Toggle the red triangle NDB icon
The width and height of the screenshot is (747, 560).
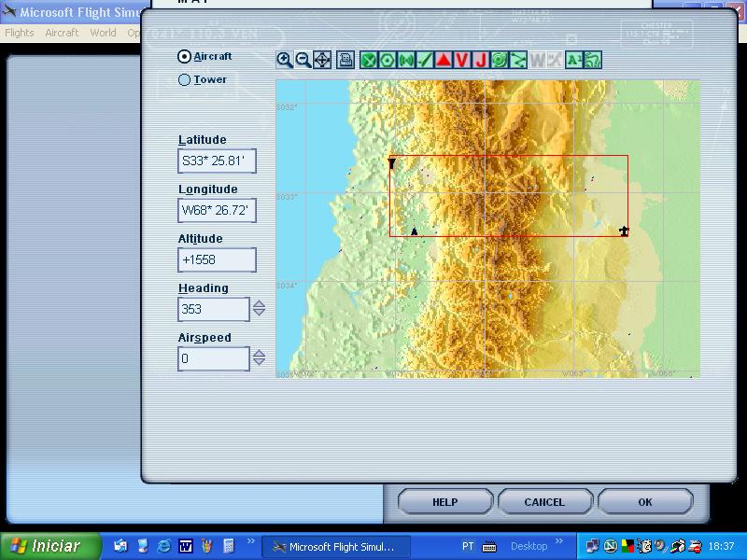(x=444, y=60)
